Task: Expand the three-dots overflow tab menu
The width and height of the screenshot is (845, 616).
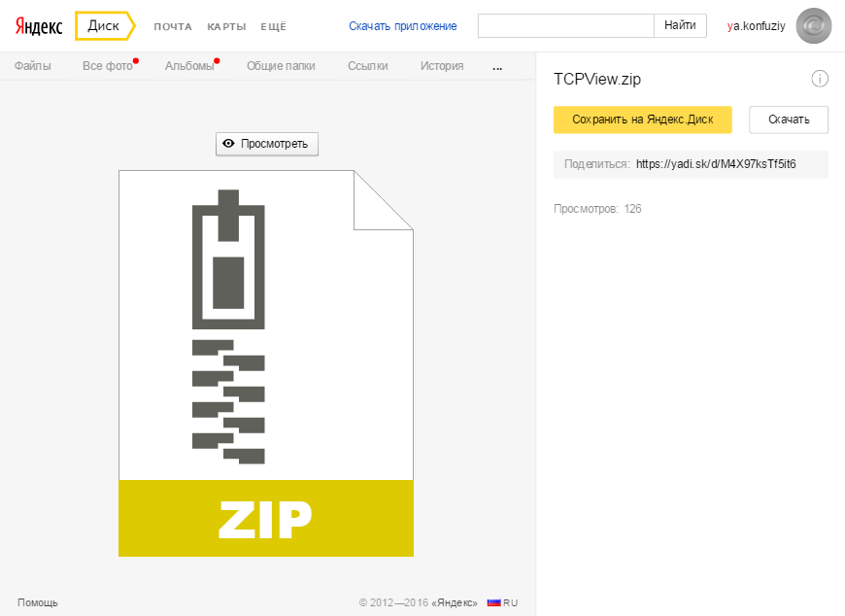Action: point(498,67)
